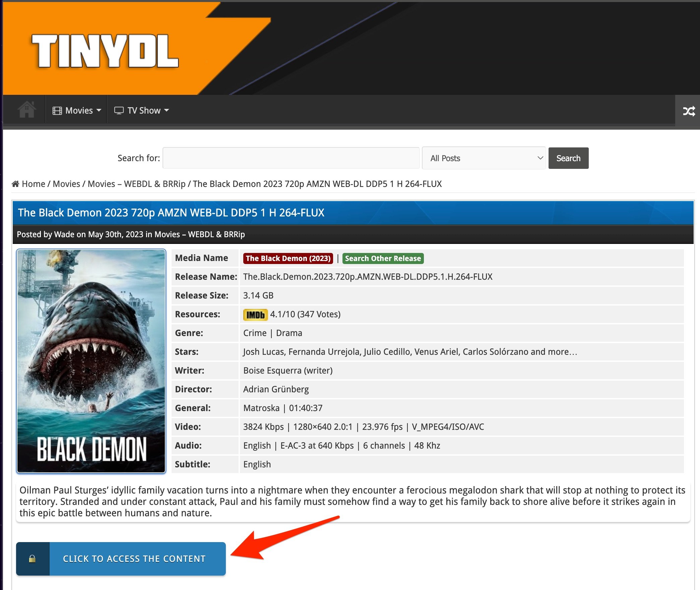The height and width of the screenshot is (590, 700).
Task: Click the post title The Black Demon 2023 720p
Action: 171,212
